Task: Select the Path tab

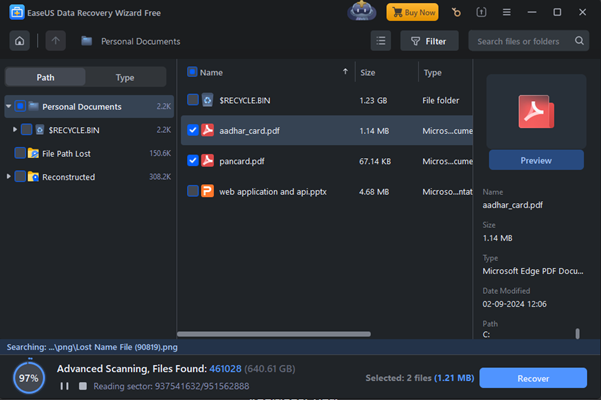Action: [46, 77]
